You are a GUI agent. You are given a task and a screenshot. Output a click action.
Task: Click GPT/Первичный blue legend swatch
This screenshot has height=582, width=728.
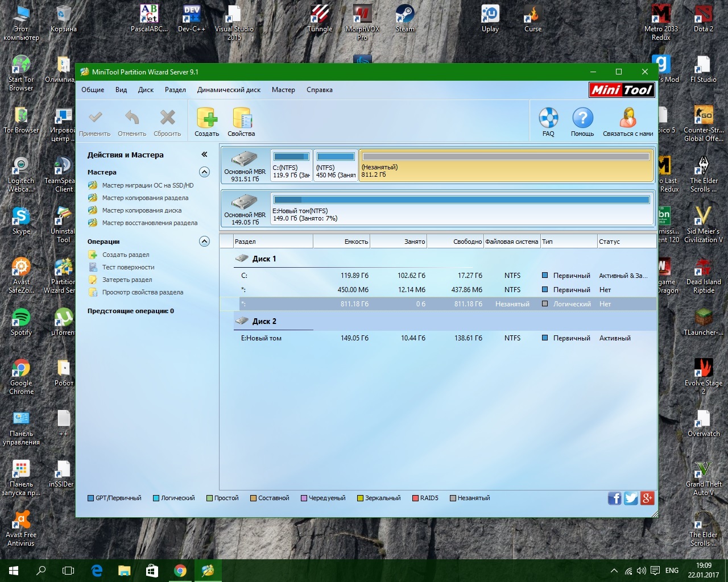pos(90,498)
